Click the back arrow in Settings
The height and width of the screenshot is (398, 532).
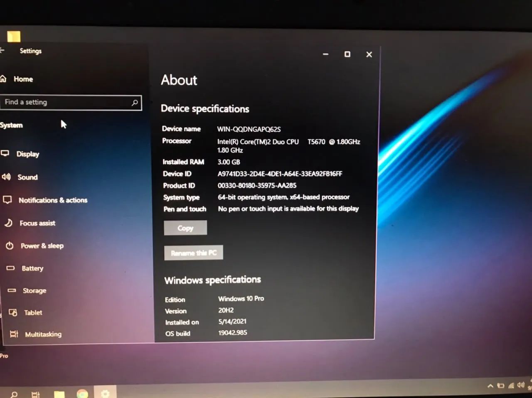tap(2, 51)
